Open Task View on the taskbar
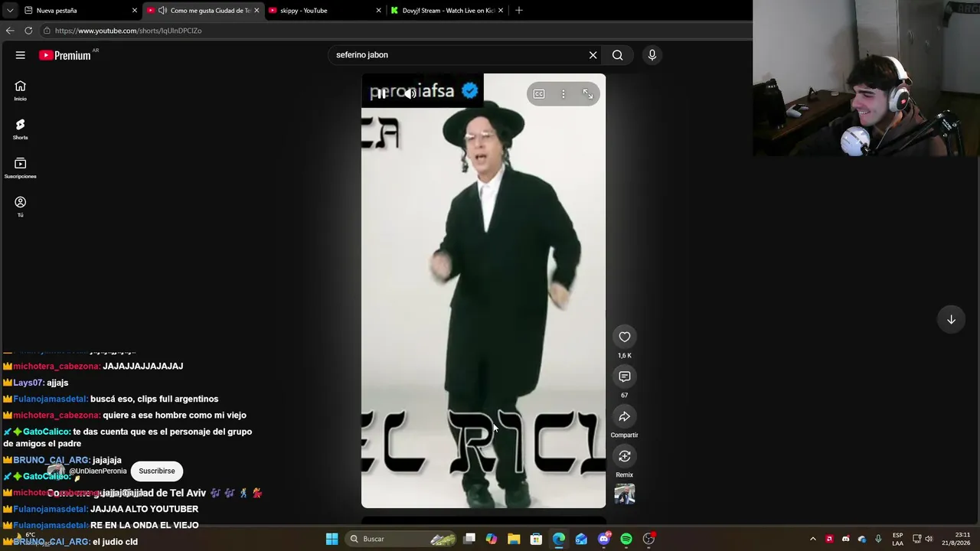980x551 pixels. point(469,540)
